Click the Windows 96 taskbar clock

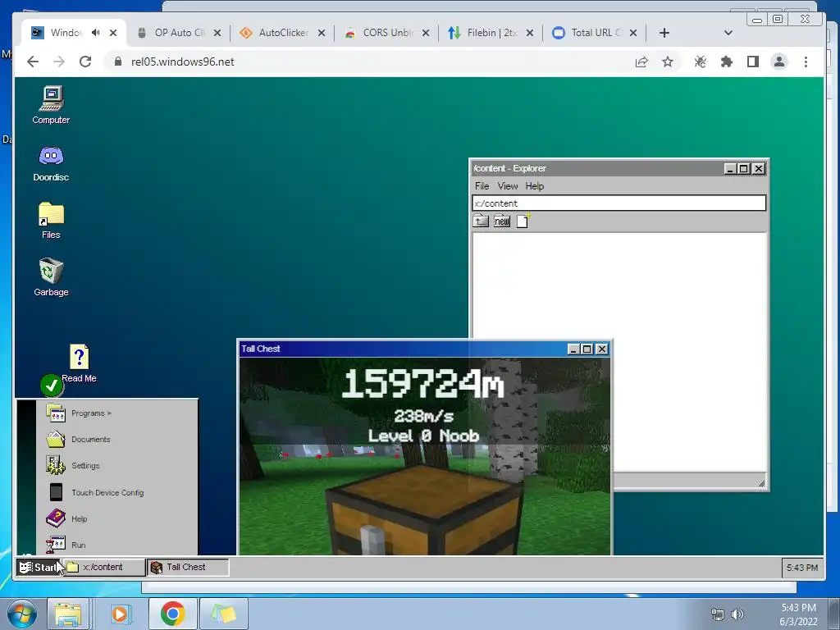pyautogui.click(x=802, y=568)
